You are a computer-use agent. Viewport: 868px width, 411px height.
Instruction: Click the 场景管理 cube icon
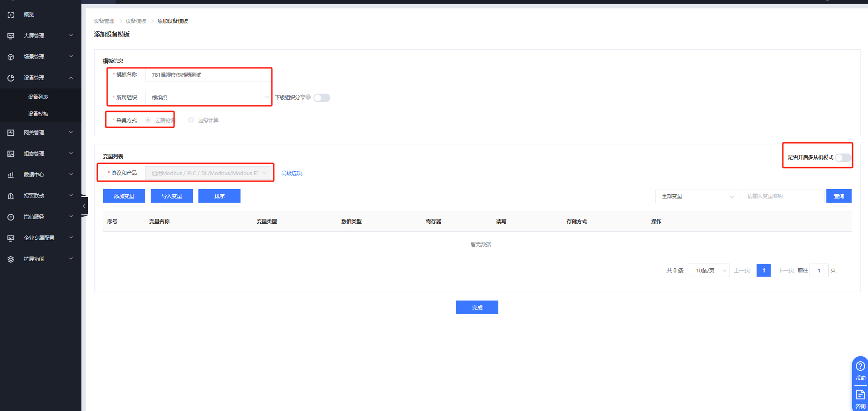click(11, 57)
